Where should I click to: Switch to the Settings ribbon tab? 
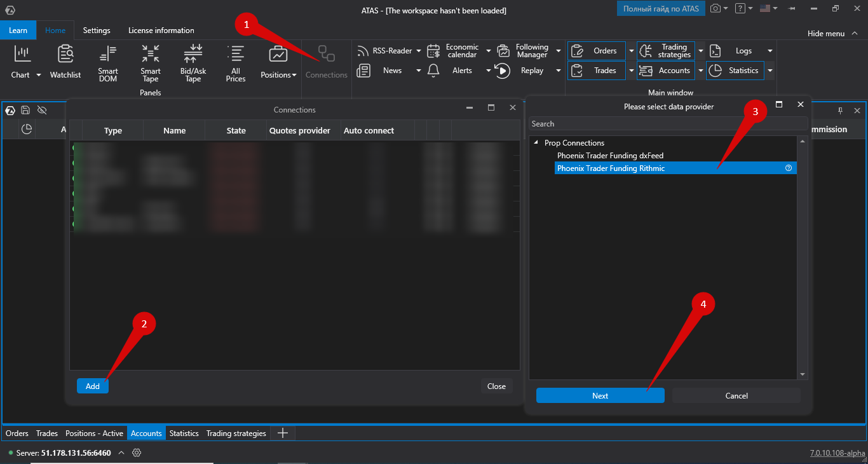pos(97,30)
